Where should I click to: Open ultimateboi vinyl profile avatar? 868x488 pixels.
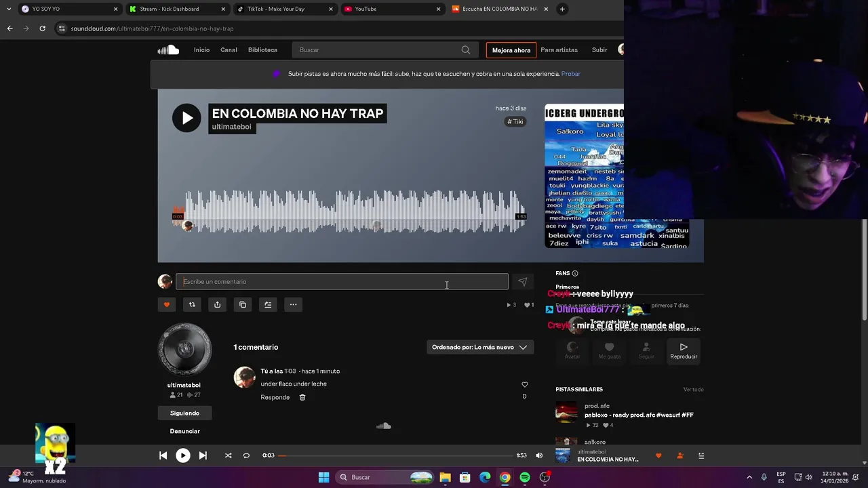[x=184, y=349]
